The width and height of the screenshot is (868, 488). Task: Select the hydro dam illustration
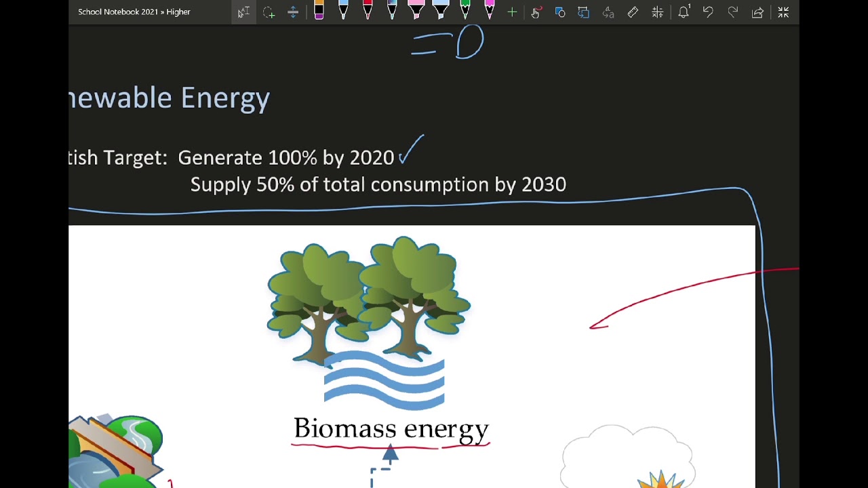116,451
